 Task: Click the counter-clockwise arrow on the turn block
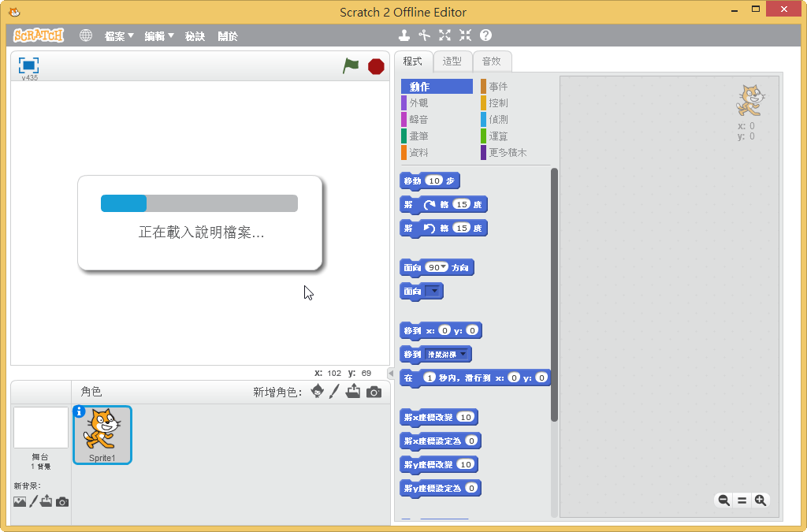point(429,229)
